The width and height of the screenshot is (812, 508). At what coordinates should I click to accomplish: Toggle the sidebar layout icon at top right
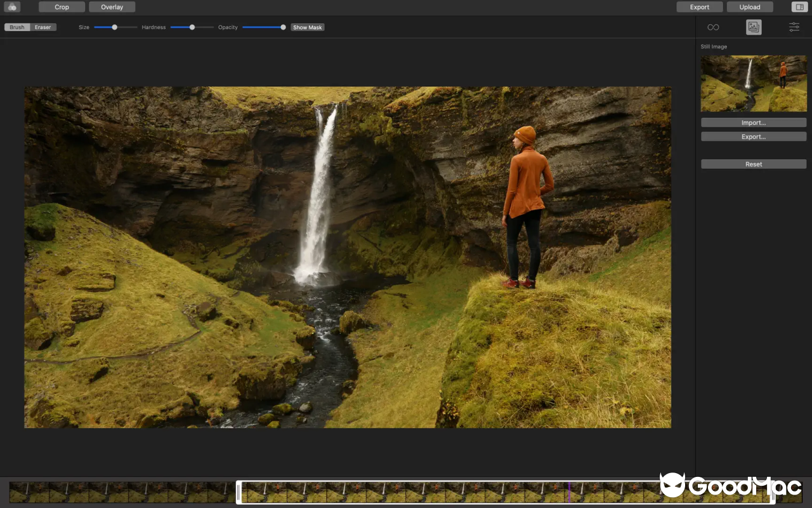click(x=798, y=6)
